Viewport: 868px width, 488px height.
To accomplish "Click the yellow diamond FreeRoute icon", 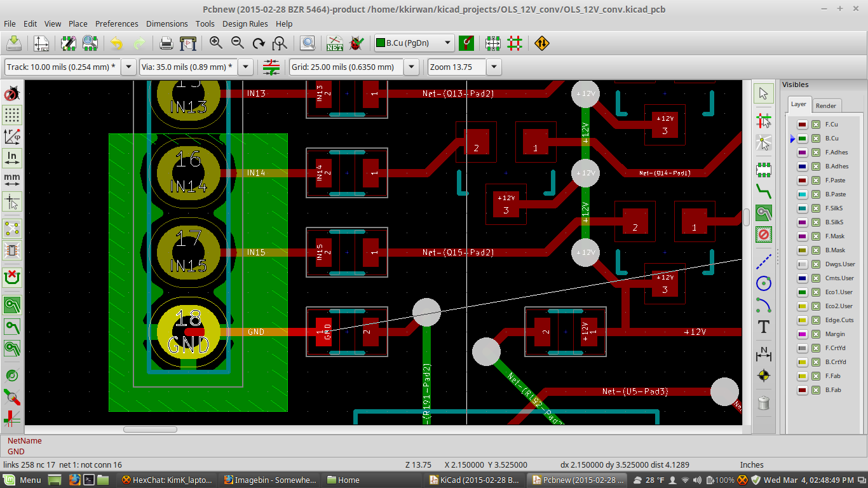I will click(x=541, y=43).
